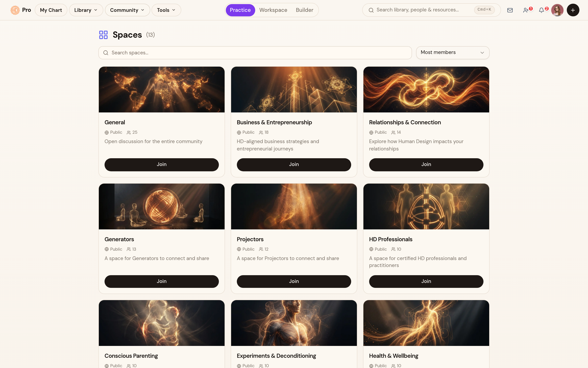Open Conscious Parenting cover image
The image size is (588, 368).
161,323
